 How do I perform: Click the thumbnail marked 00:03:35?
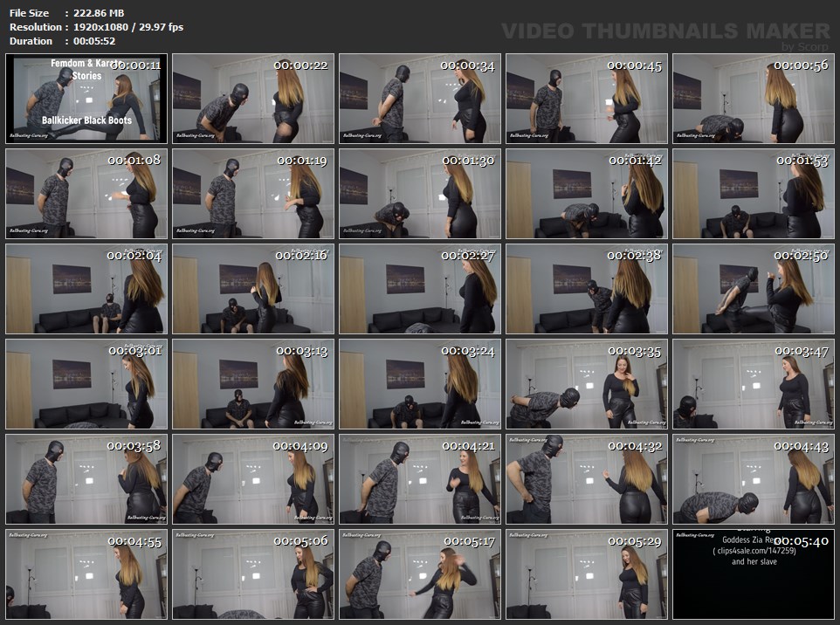(587, 384)
